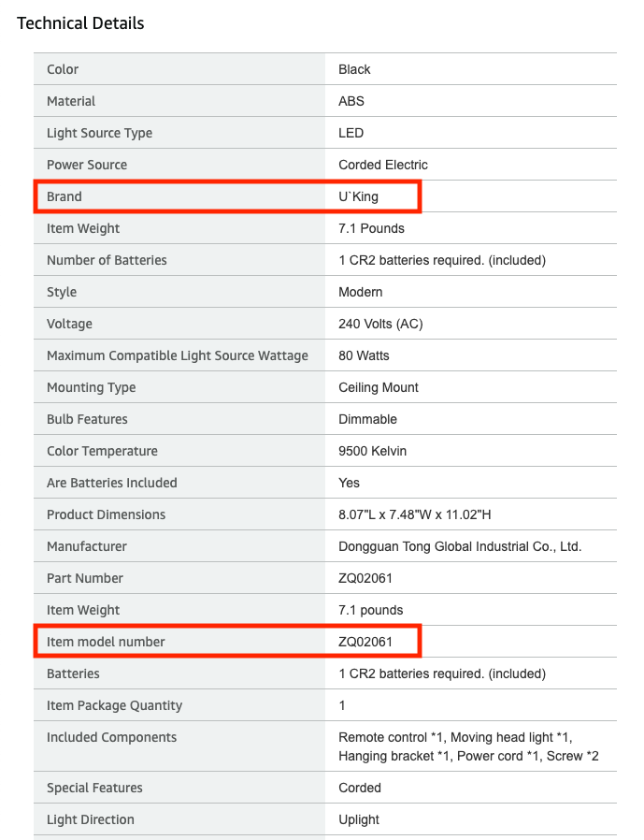
Task: Click the Dongguan Tong Global Industrial manufacturer text
Action: click(460, 546)
